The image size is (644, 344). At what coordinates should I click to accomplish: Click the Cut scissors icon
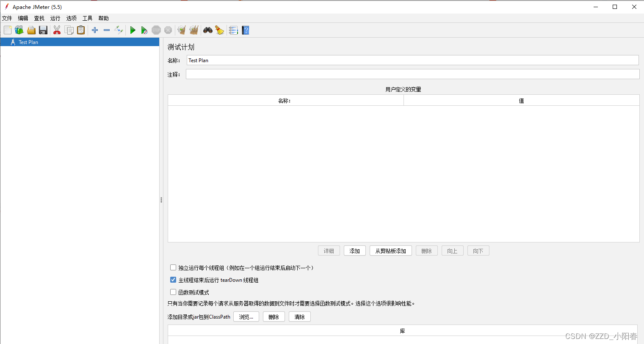tap(57, 30)
